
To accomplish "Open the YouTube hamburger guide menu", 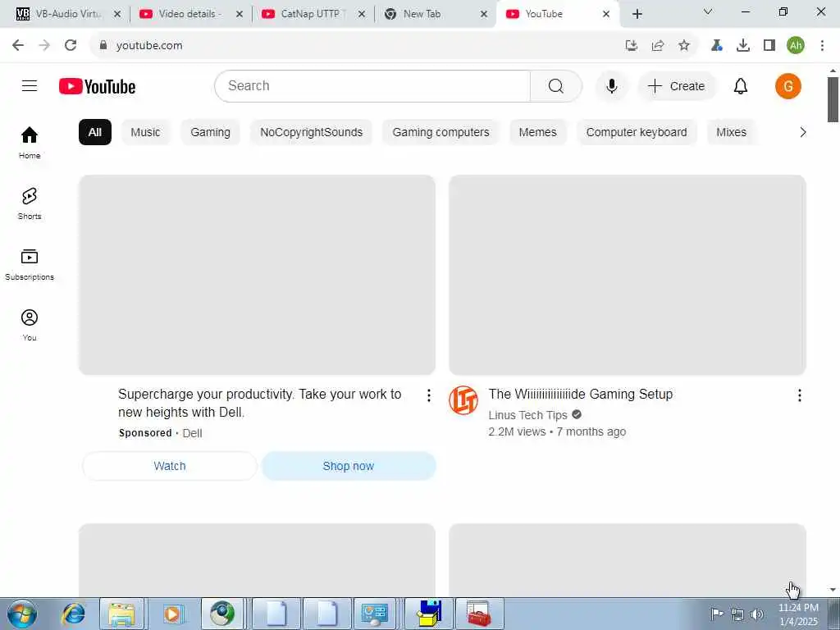I will point(30,85).
